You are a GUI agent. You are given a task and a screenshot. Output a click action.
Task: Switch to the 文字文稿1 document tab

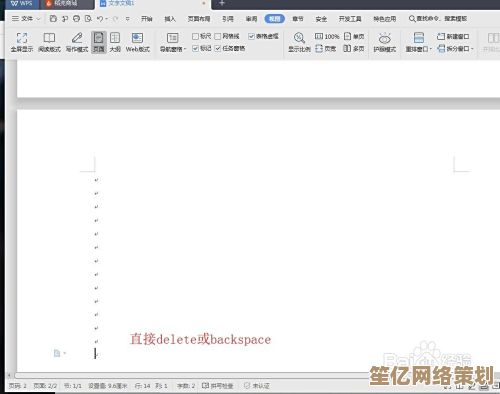[x=153, y=4]
